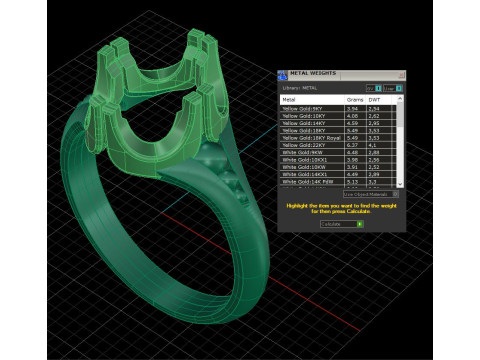
Task: Click the 3.91 grams value for 10KW
Action: (352, 167)
